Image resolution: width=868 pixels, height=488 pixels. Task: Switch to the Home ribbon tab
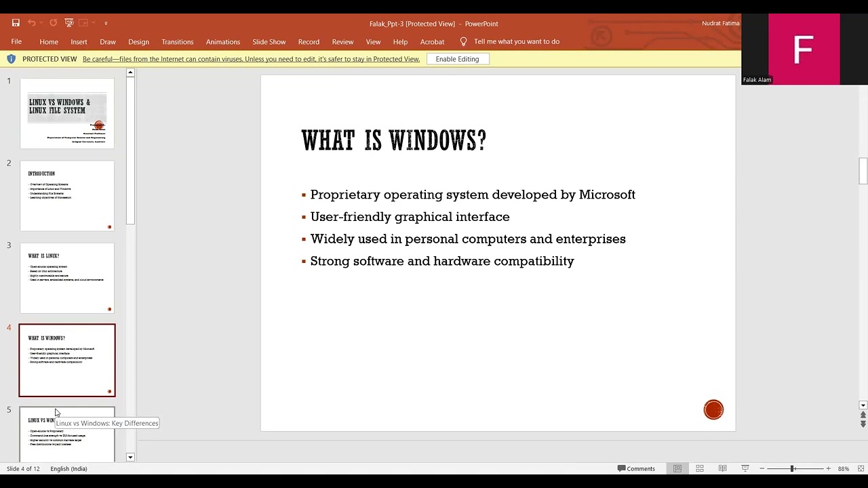tap(49, 41)
